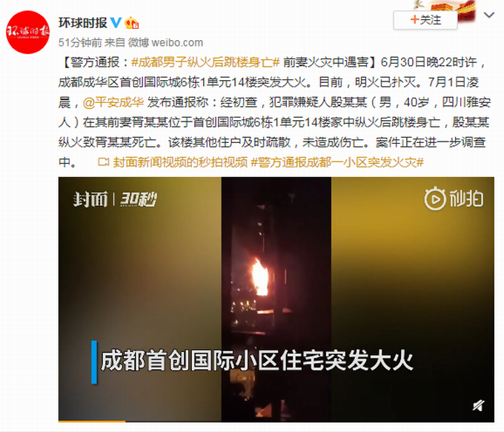
Task: Click the 秒拍 logo on video
Action: coord(454,199)
